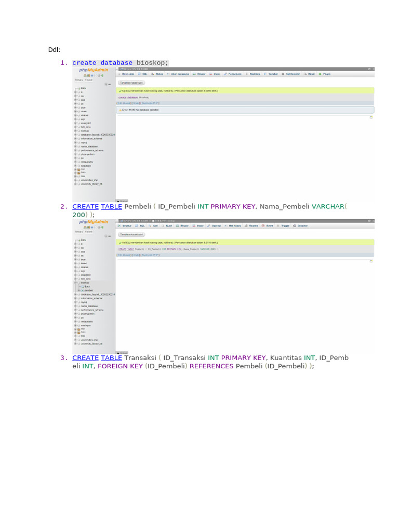
Task: Open the Variabel tab
Action: point(271,74)
